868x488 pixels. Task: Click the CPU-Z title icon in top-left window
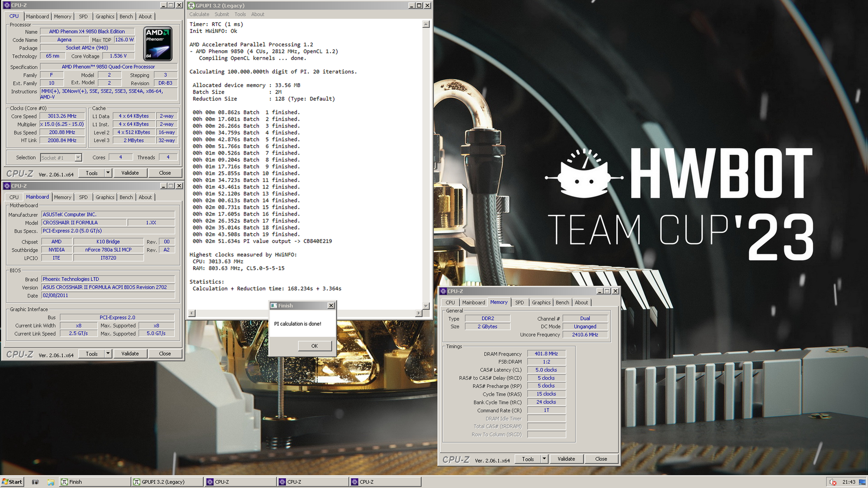point(7,5)
